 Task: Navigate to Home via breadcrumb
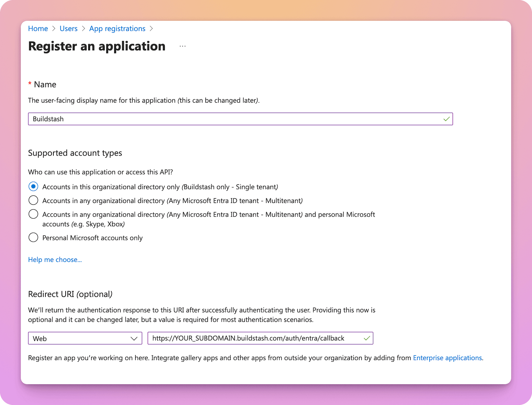(x=38, y=28)
